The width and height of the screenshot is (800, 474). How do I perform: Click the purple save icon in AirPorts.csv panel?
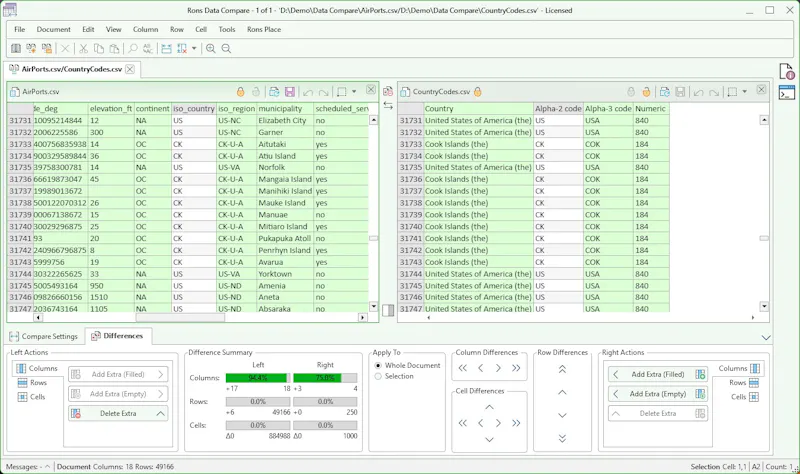290,92
